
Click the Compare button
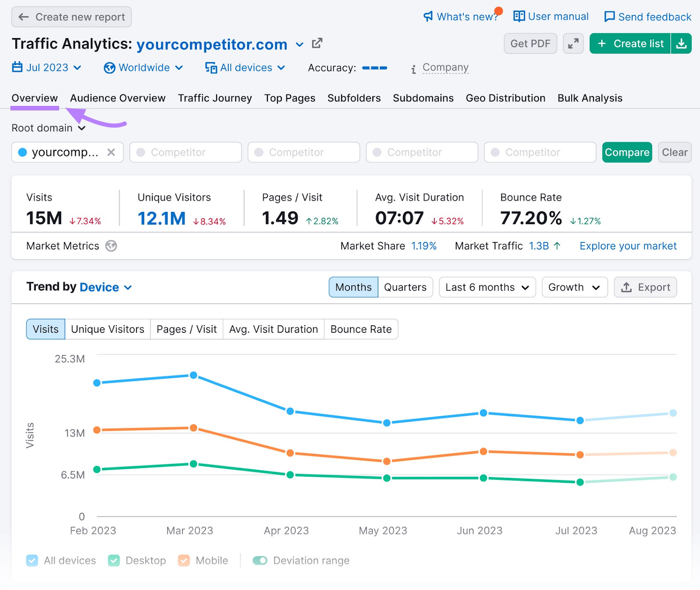627,152
